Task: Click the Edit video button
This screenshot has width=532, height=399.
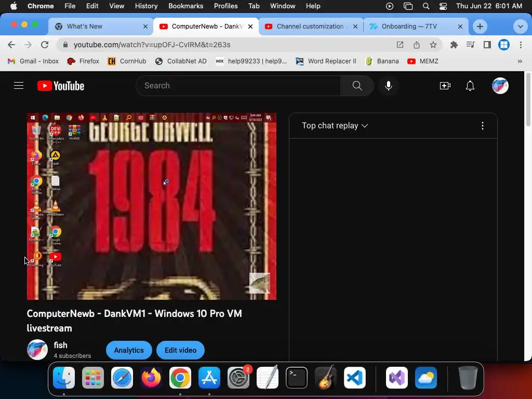Action: point(180,350)
